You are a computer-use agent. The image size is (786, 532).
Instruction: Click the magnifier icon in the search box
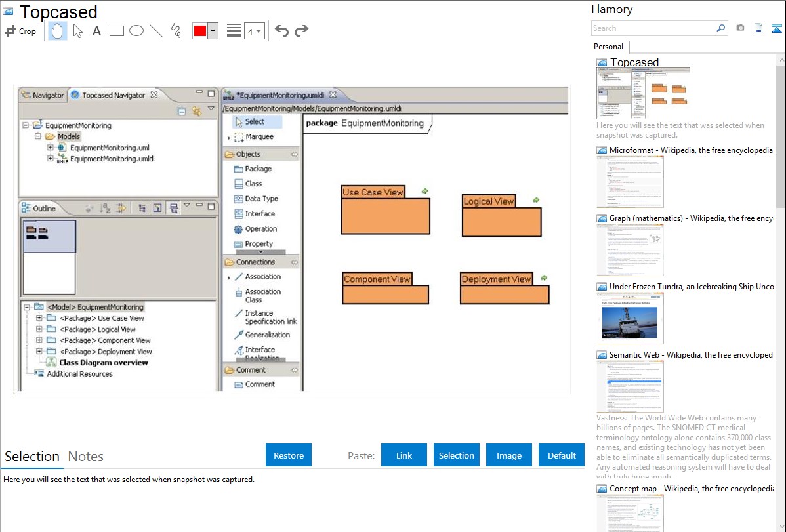pos(720,28)
